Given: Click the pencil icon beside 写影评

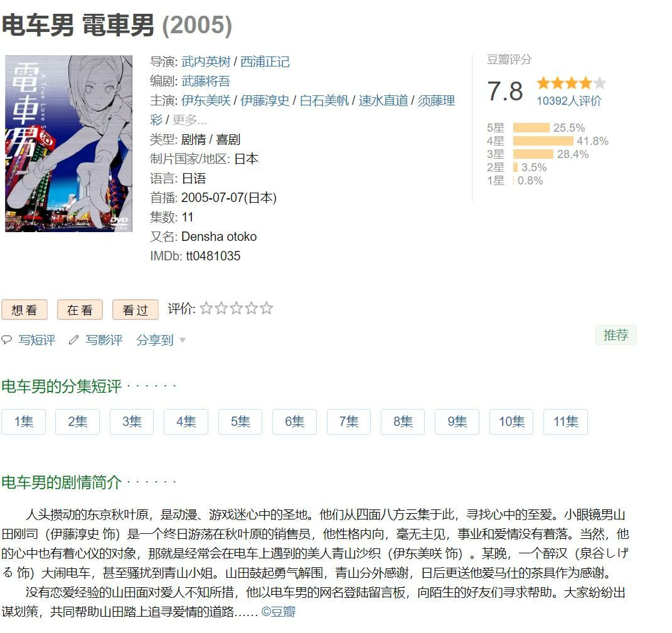Looking at the screenshot, I should pyautogui.click(x=73, y=340).
